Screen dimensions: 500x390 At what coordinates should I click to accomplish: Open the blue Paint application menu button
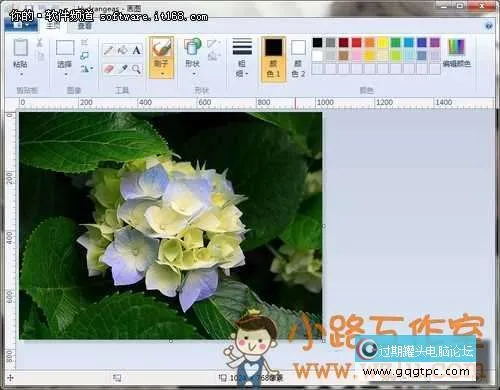coord(21,26)
